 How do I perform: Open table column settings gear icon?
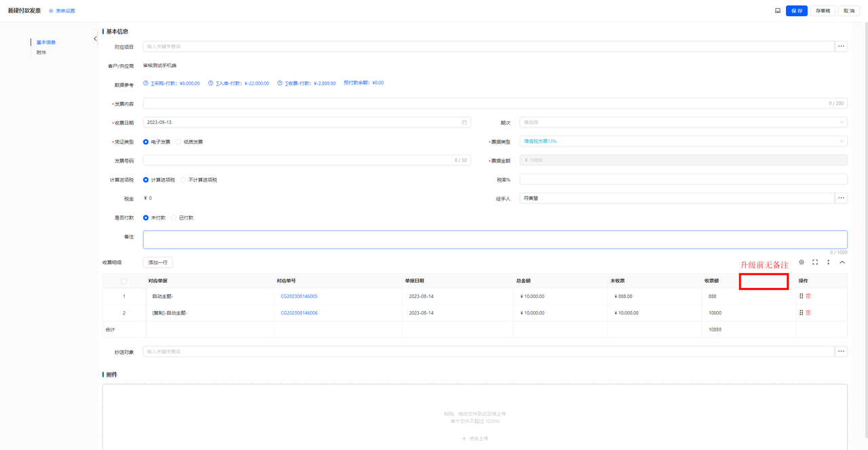point(802,262)
